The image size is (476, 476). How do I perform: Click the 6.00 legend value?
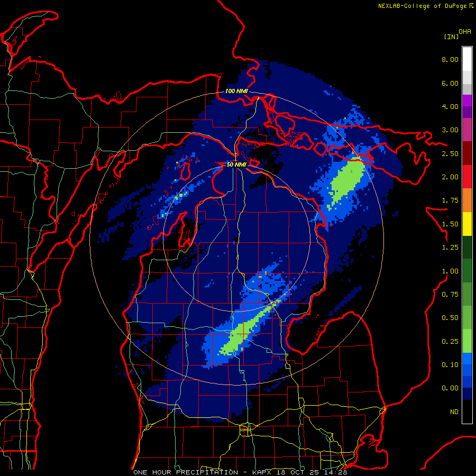coord(450,83)
